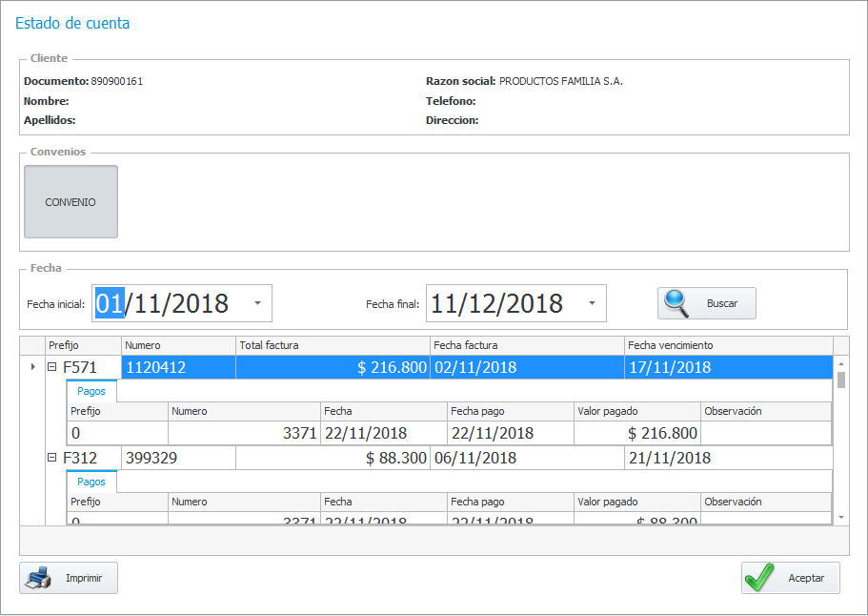This screenshot has width=868, height=616.
Task: Click Total factura cell $ 216.800
Action: pos(333,367)
